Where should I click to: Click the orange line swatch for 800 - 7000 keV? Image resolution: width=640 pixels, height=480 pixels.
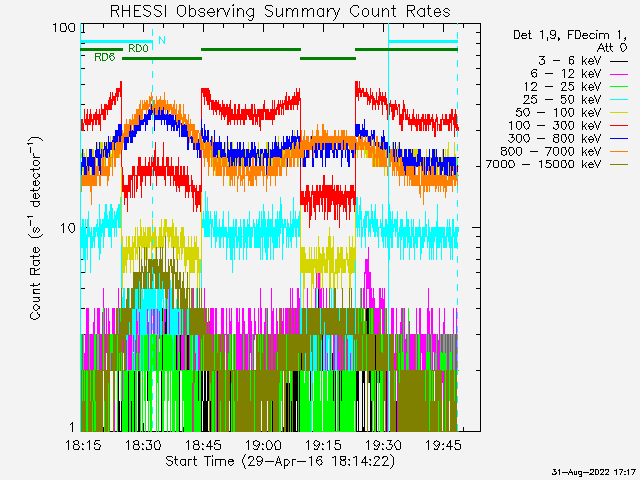pos(619,152)
